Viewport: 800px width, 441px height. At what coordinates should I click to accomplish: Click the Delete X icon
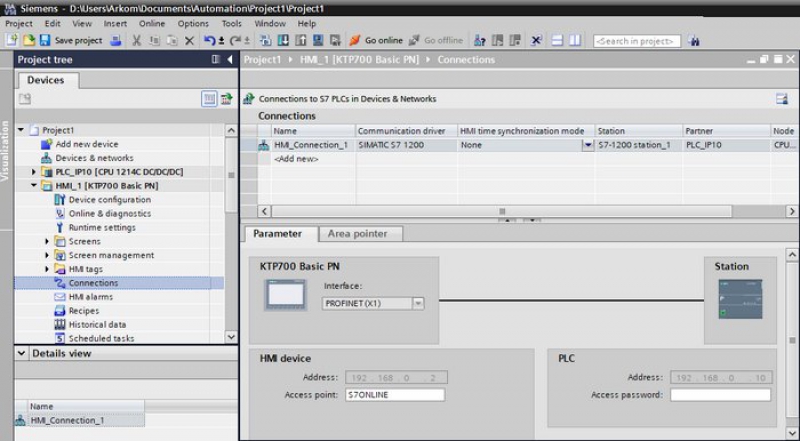(189, 40)
